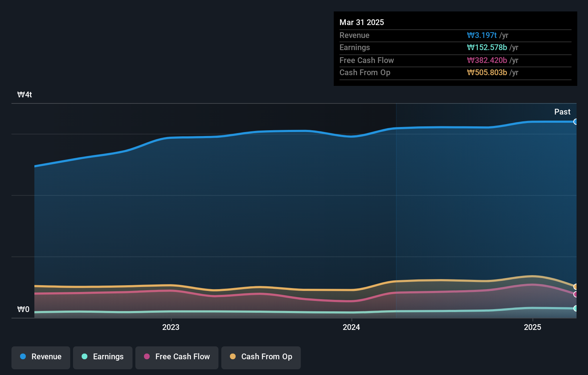Toggle the Earnings legend series

pyautogui.click(x=103, y=357)
